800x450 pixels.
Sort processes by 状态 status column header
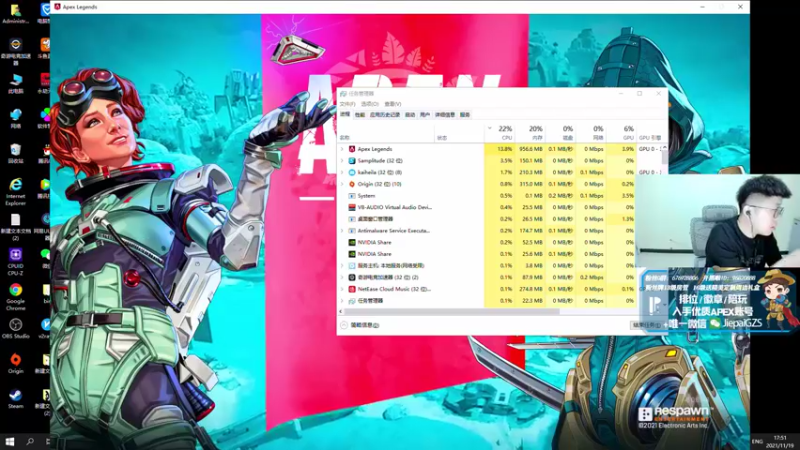point(459,133)
